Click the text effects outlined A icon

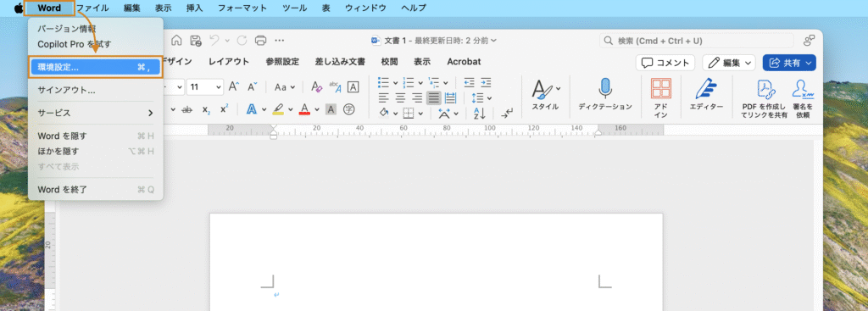[x=251, y=109]
